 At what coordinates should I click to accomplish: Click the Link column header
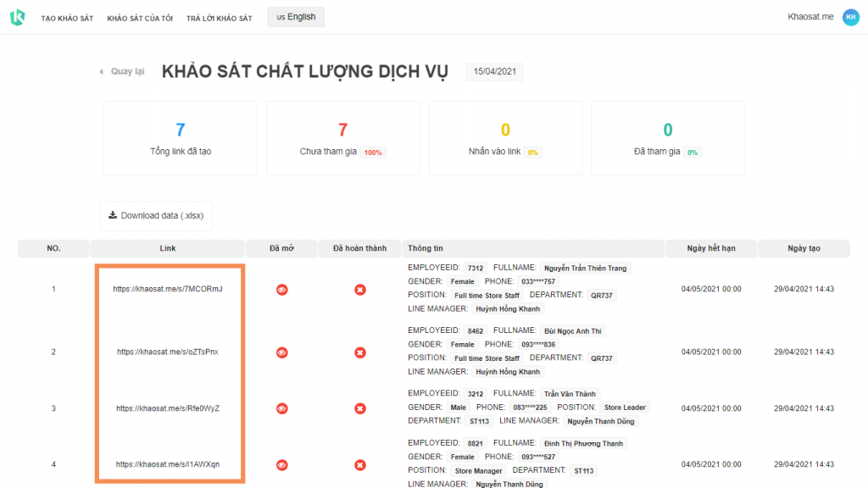click(x=168, y=248)
